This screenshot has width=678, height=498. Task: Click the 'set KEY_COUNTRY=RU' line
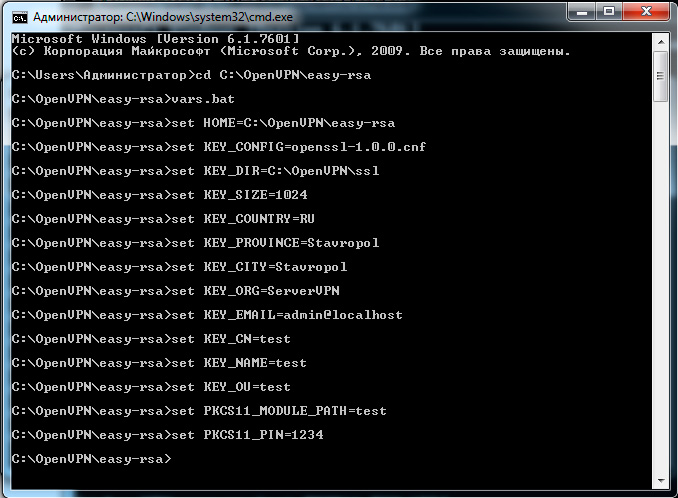point(163,219)
